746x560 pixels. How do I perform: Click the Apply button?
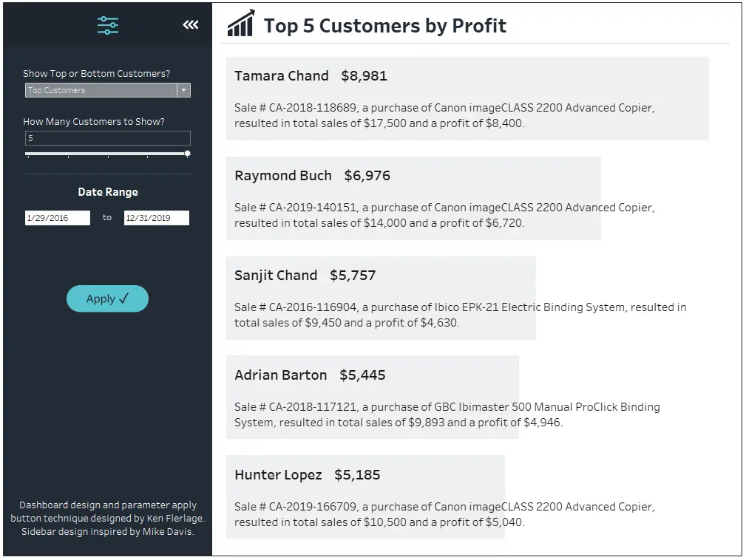pyautogui.click(x=107, y=298)
